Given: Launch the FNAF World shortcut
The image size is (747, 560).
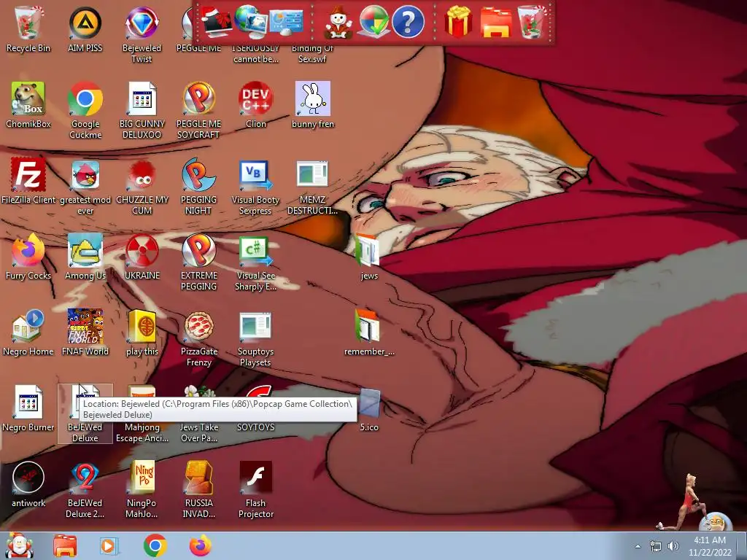Looking at the screenshot, I should [x=85, y=332].
